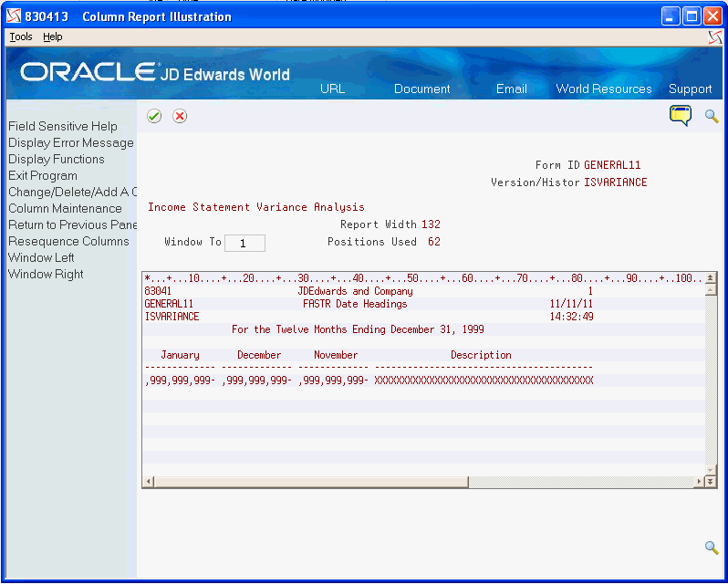The image size is (728, 584).
Task: Maximize the Column Report Illustration window
Action: 692,16
